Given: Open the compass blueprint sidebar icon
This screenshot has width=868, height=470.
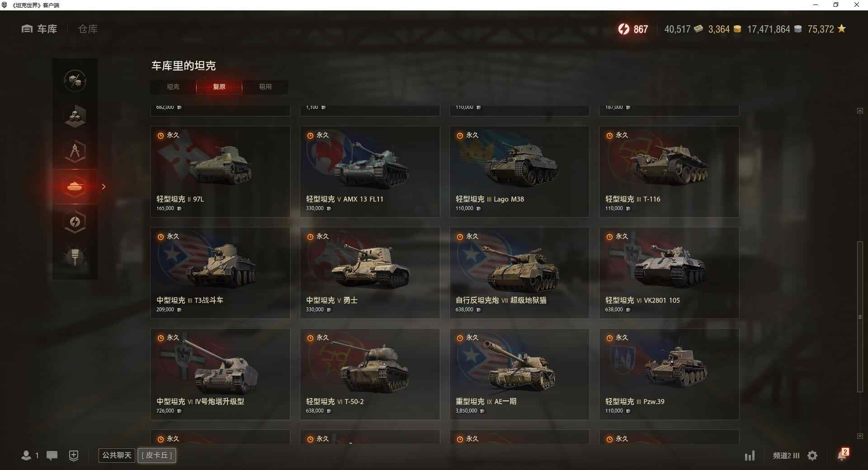Looking at the screenshot, I should pyautogui.click(x=75, y=151).
